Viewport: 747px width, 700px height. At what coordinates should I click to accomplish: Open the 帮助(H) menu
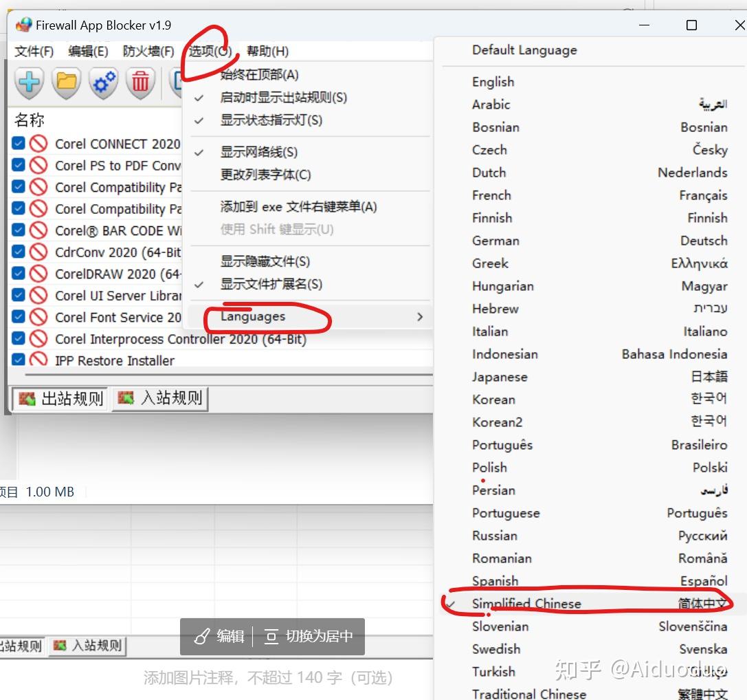(267, 51)
